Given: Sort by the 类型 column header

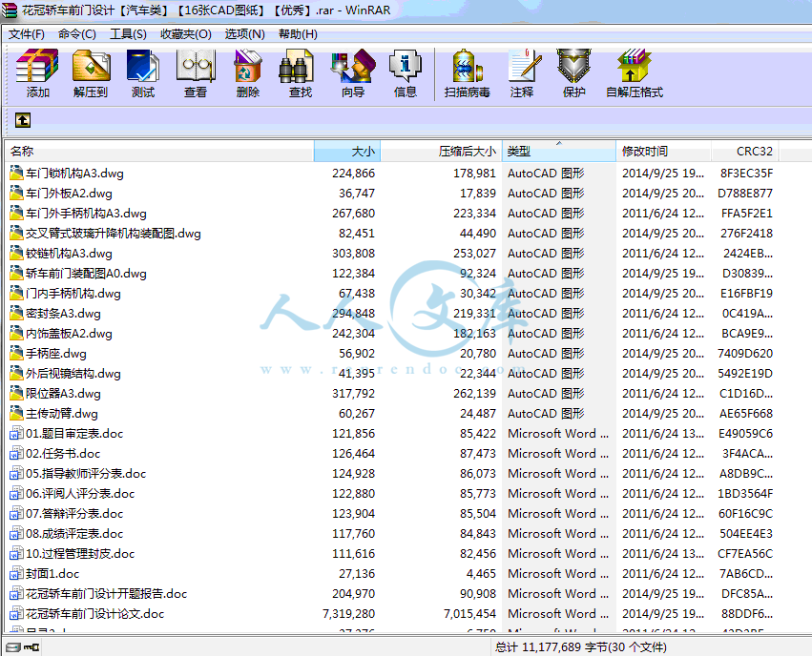Looking at the screenshot, I should click(x=559, y=151).
